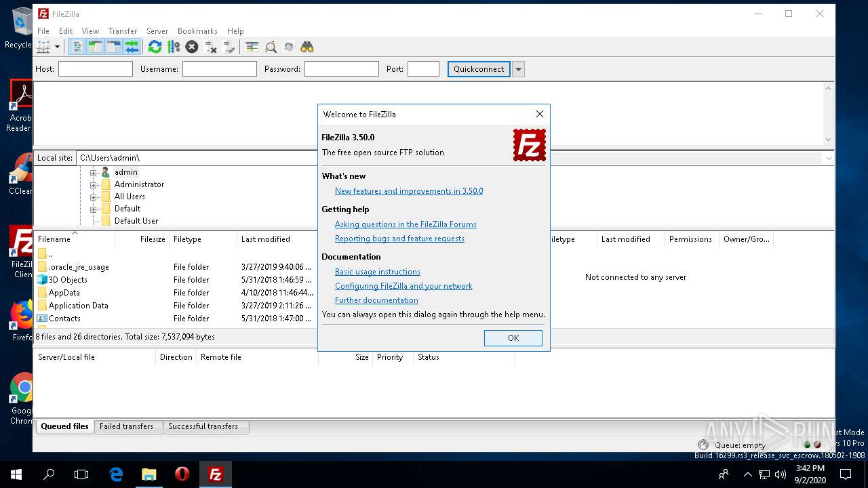Open the Transfer menu
This screenshot has height=488, width=868.
pyautogui.click(x=123, y=31)
